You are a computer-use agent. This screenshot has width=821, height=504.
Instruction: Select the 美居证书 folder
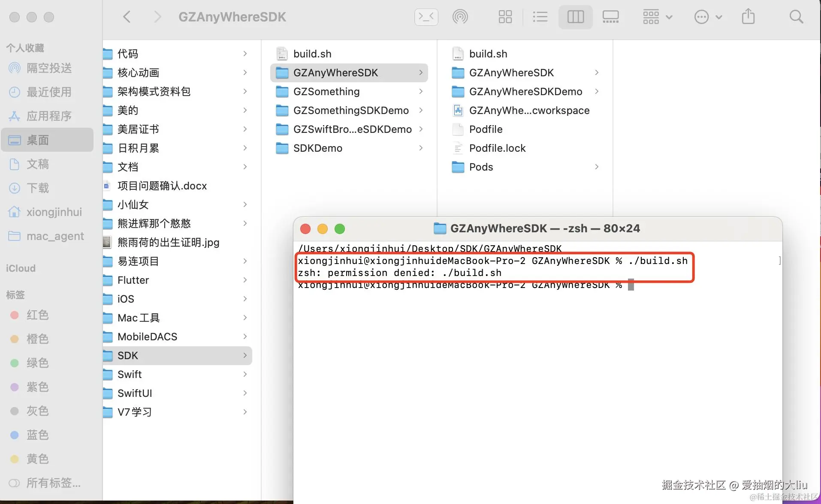pos(177,129)
